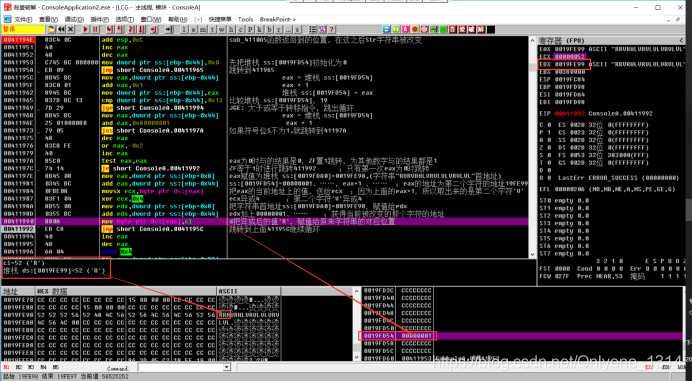
Task: Open Patches window with 'P' button
Action: click(250, 30)
